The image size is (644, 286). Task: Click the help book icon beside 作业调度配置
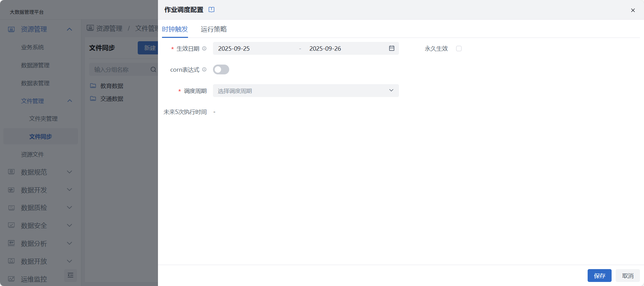(x=212, y=10)
